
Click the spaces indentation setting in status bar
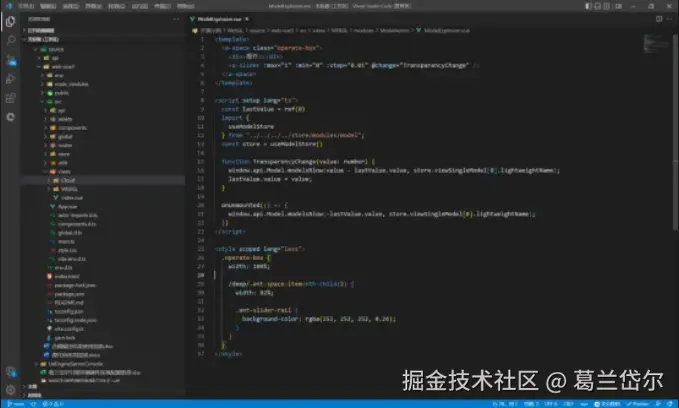click(531, 404)
